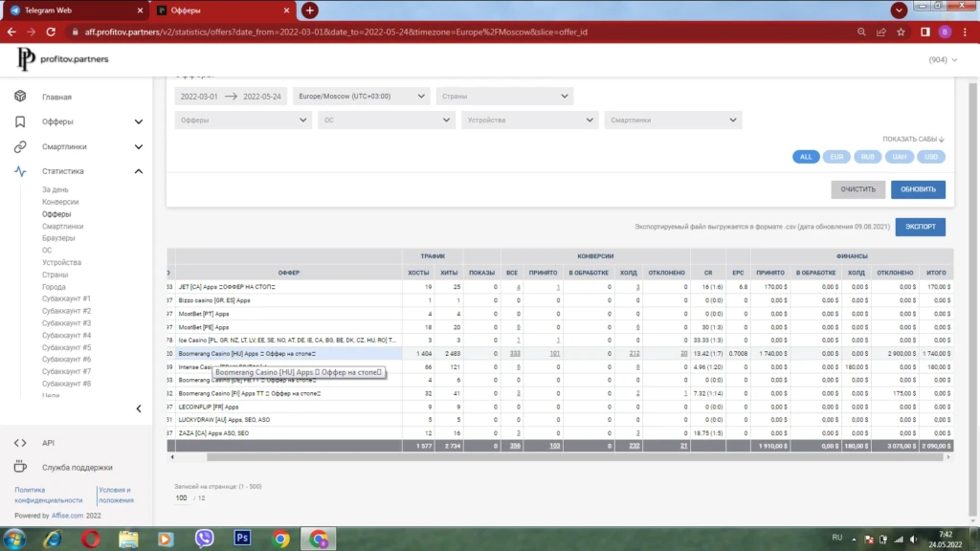Open the browser three-dot menu
980x551 pixels.
pos(965,32)
